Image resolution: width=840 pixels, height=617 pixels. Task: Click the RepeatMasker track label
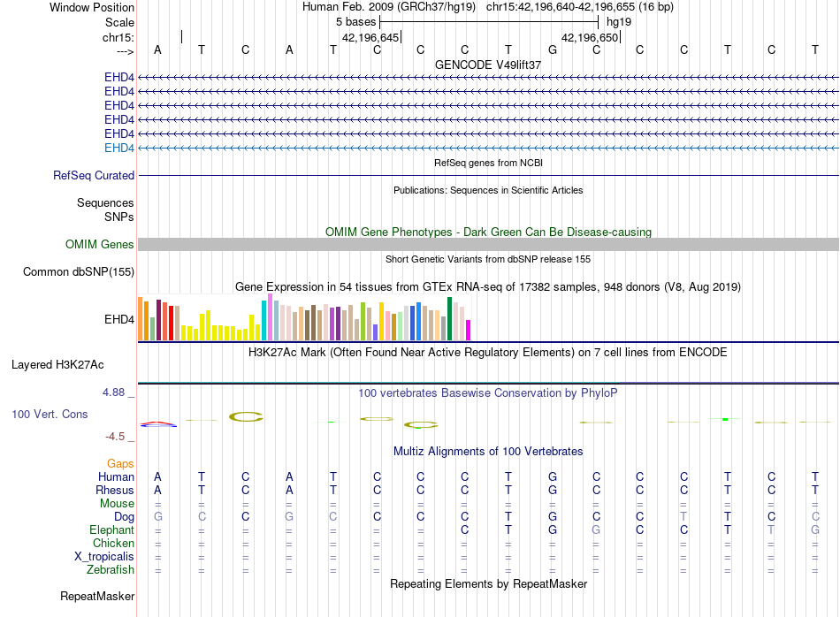[97, 596]
